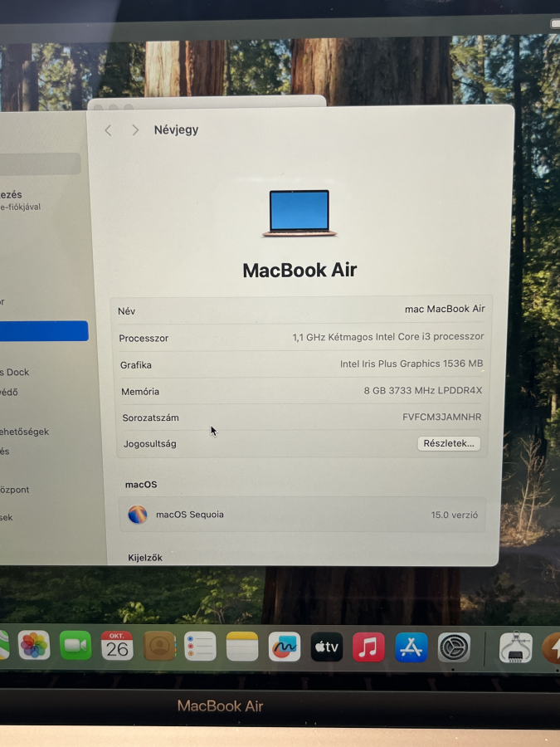Click the 'Sorozatszám' label
The height and width of the screenshot is (747, 560).
(150, 417)
